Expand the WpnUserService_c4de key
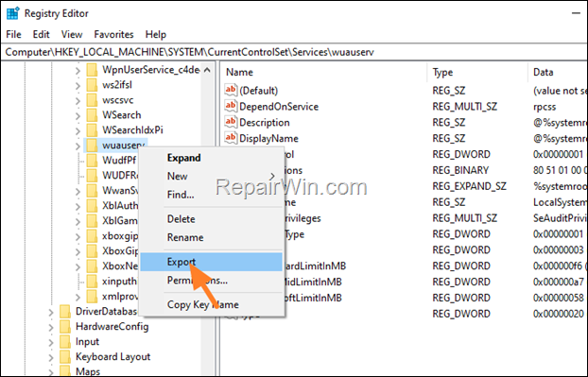Viewport: 588px width, 377px height. click(78, 71)
